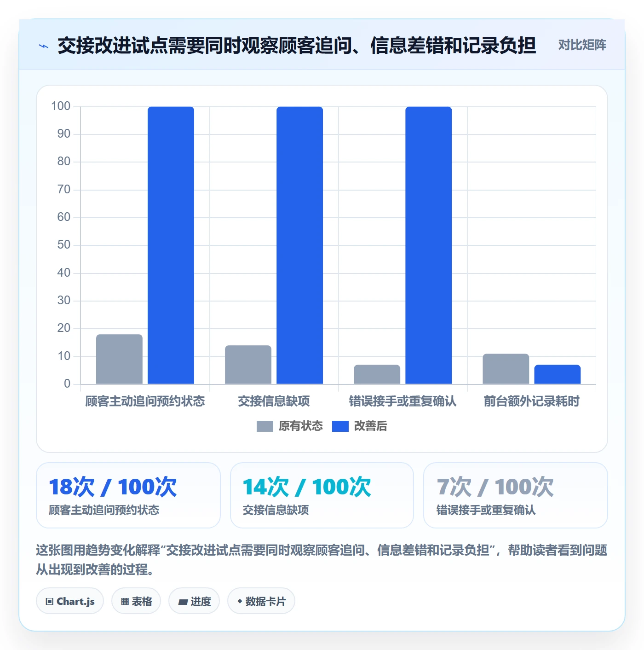
Task: Click the blue 改善后 legend swatch
Action: pos(340,426)
